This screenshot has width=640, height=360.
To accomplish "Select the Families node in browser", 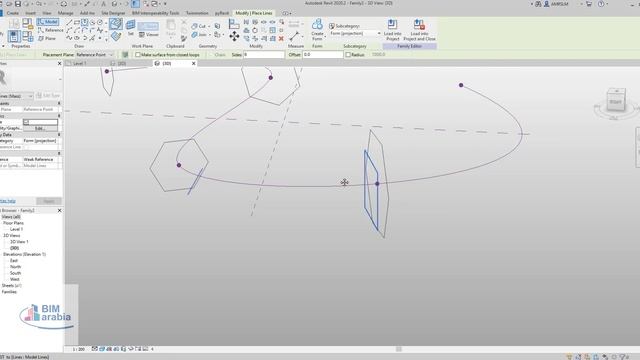I will pos(9,292).
